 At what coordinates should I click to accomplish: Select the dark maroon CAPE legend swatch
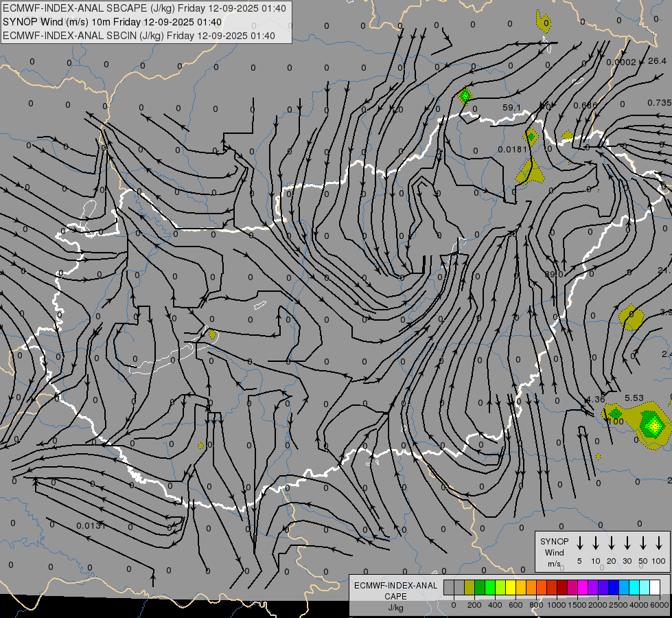pyautogui.click(x=562, y=587)
